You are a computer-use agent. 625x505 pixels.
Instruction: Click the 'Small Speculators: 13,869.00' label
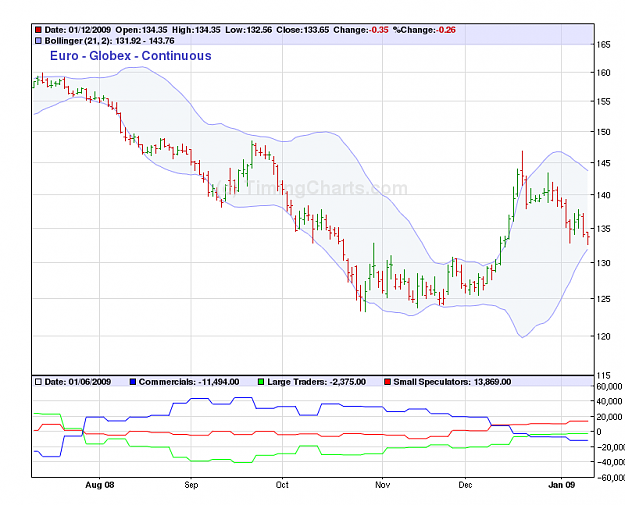coord(452,382)
